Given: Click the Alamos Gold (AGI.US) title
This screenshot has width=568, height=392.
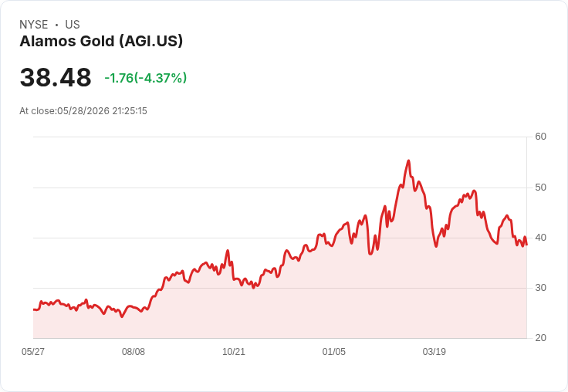Looking at the screenshot, I should (x=101, y=41).
